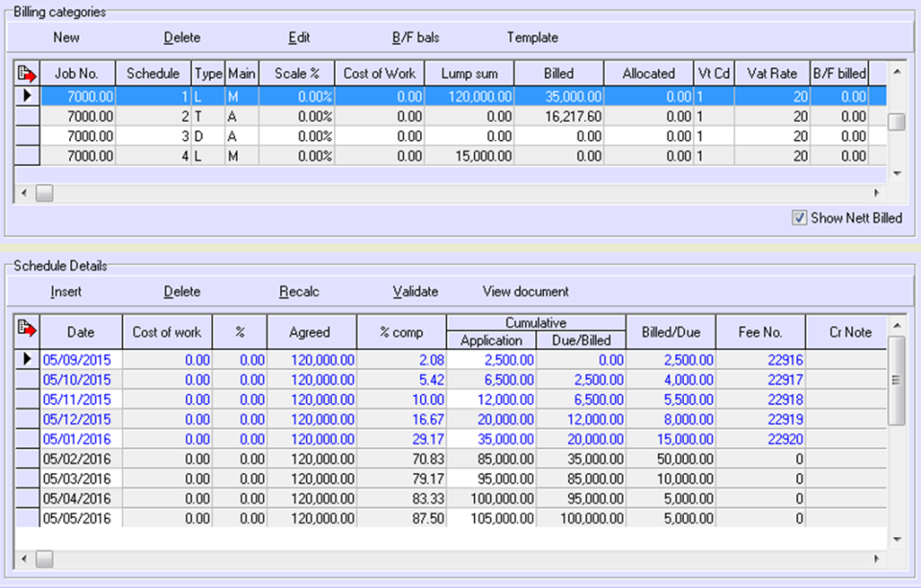This screenshot has width=921, height=588.
Task: Click the red export arrow icon in Billing categories grid
Action: point(28,72)
